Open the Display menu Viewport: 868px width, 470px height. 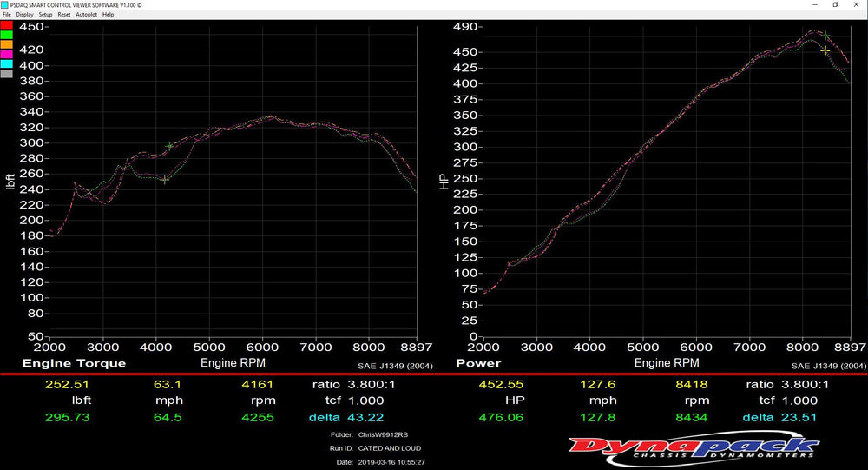[24, 15]
